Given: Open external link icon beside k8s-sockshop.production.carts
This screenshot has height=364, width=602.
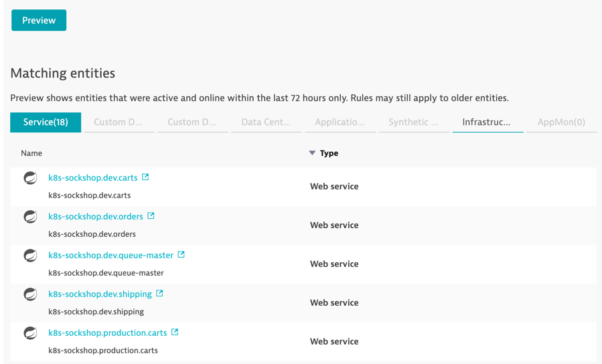Looking at the screenshot, I should coord(175,332).
